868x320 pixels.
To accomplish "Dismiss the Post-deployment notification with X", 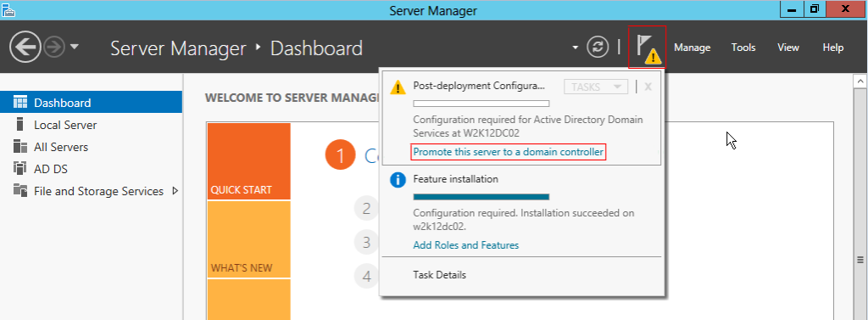I will 648,87.
